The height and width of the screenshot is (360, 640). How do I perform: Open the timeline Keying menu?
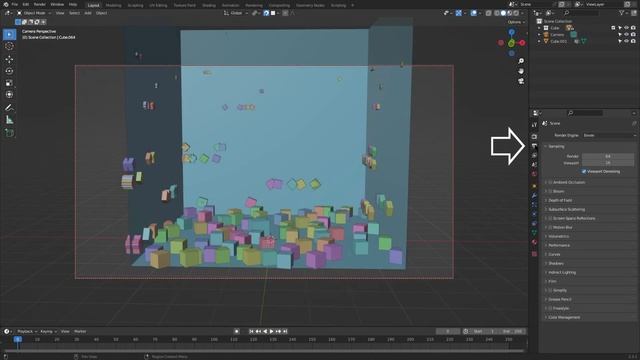pyautogui.click(x=48, y=331)
